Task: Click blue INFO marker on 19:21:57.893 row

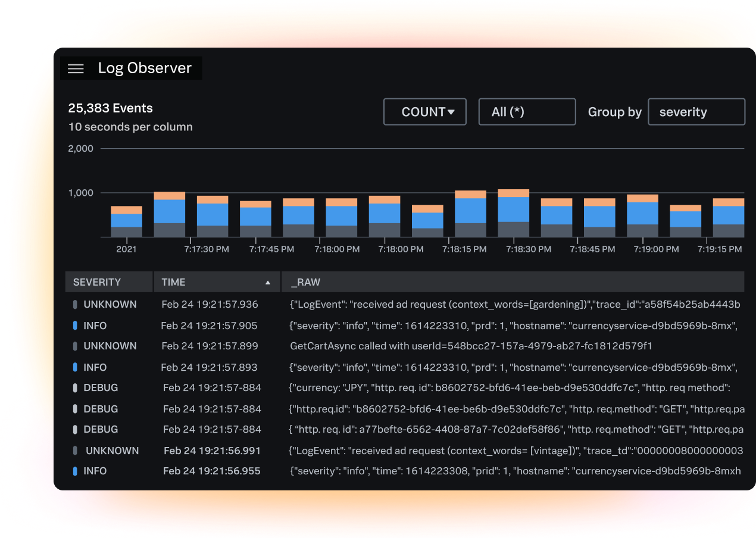Action: [x=75, y=367]
